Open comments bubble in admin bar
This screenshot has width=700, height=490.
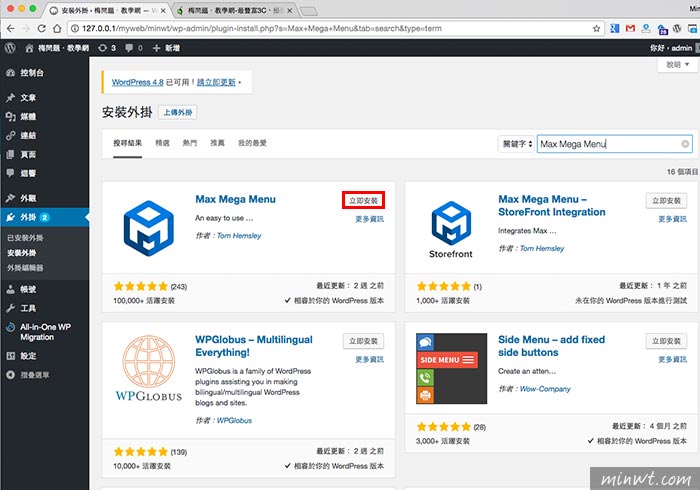click(x=134, y=48)
